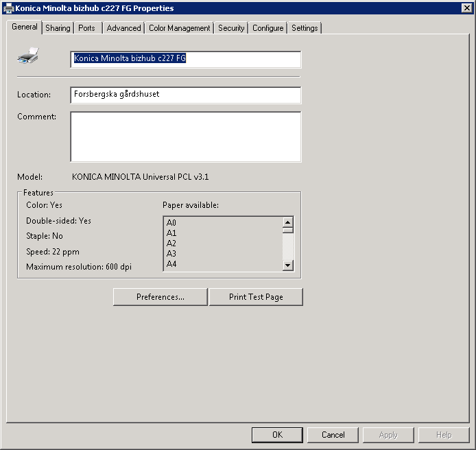Click the 'Speed: 22 ppm' text
The width and height of the screenshot is (476, 450).
(x=53, y=252)
